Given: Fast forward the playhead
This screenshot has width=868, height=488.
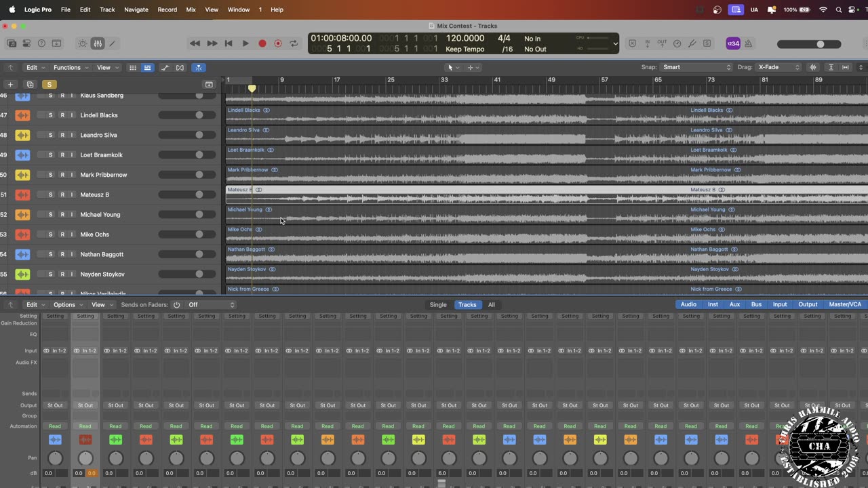Looking at the screenshot, I should [x=212, y=43].
